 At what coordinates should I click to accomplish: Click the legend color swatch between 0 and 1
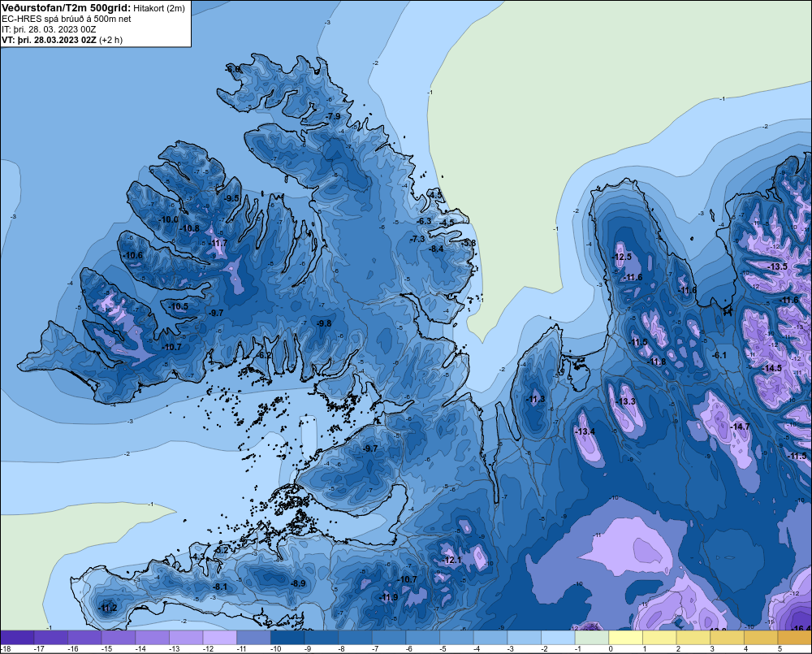pos(625,638)
